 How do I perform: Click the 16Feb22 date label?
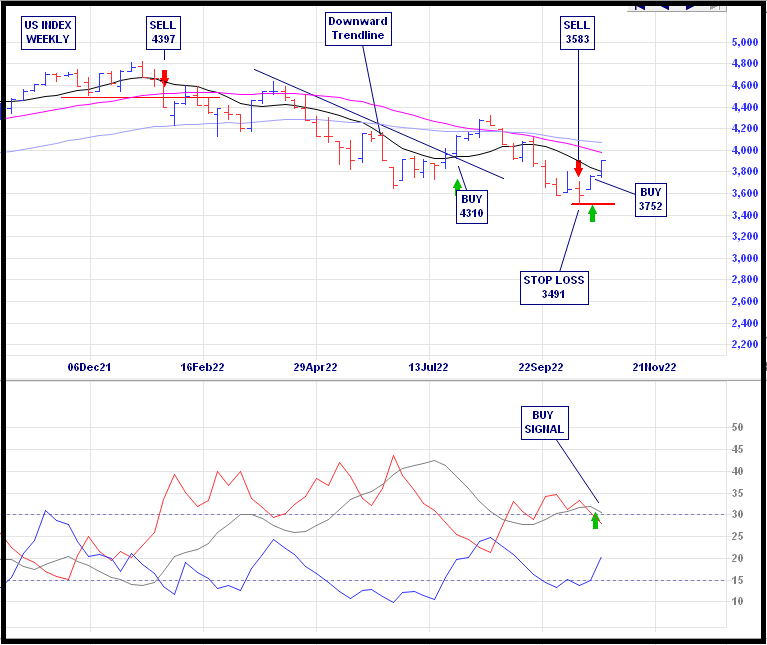(x=203, y=367)
